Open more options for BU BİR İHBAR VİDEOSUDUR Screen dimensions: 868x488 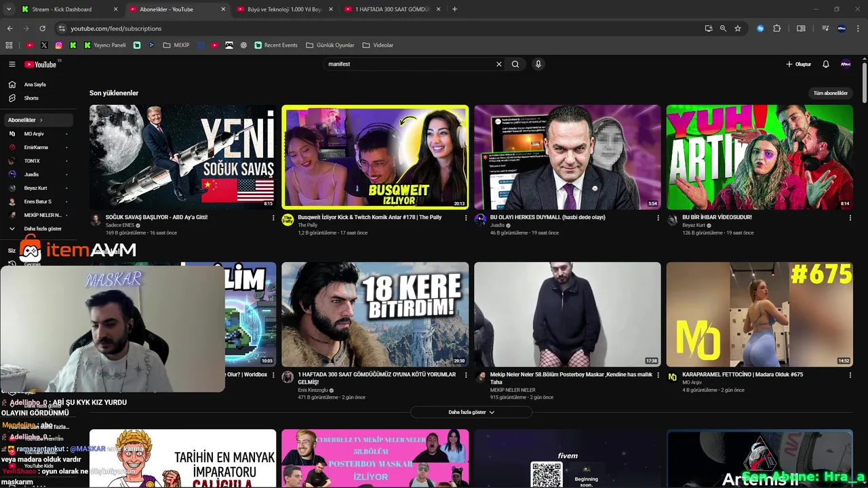coord(850,218)
